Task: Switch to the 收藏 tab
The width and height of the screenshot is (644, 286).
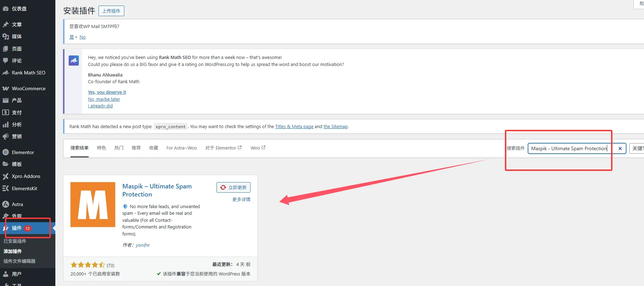Action: pyautogui.click(x=153, y=148)
